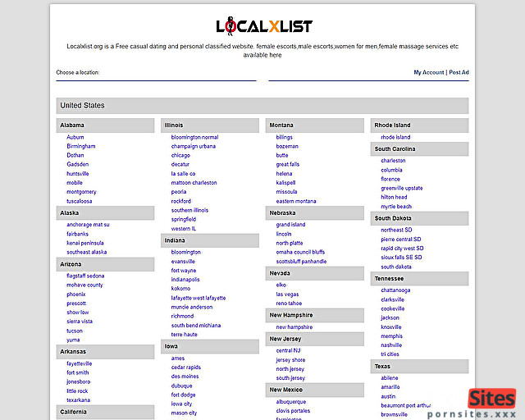Choose huntsville in Alabama list
Viewport: 525px width, 420px height.
pyautogui.click(x=78, y=173)
